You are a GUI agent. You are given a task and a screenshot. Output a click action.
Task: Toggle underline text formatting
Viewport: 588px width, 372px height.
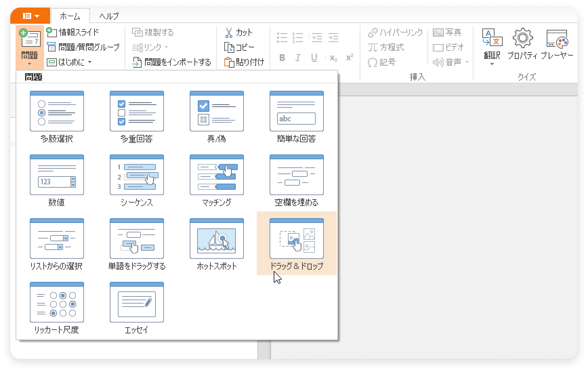click(x=314, y=58)
